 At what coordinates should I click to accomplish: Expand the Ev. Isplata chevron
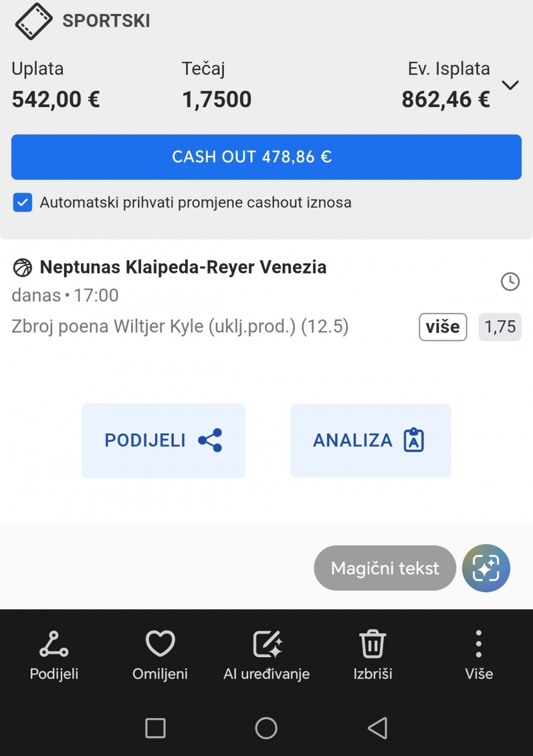tap(510, 85)
